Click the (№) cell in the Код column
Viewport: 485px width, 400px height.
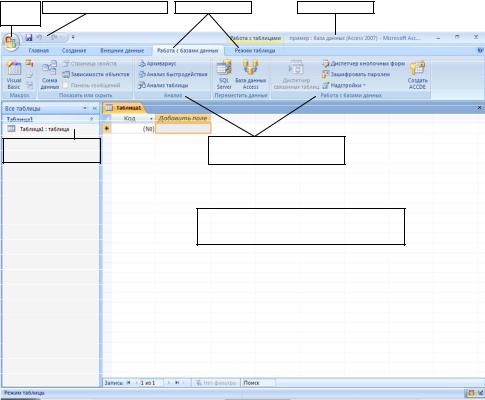click(x=133, y=129)
